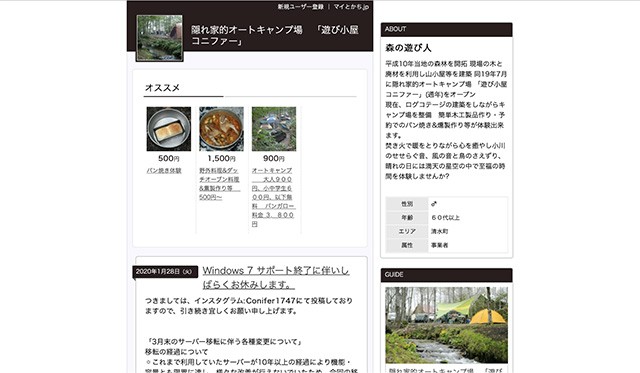
Task: Open the GUIDE campsite stream photo
Action: pyautogui.click(x=447, y=325)
